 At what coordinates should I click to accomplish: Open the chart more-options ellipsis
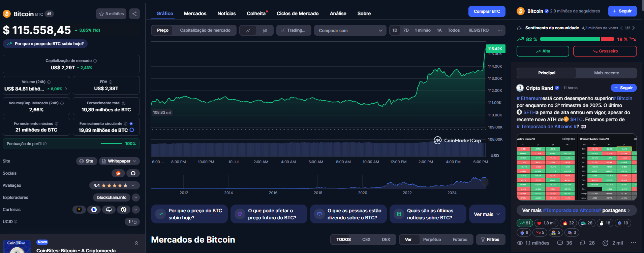(499, 30)
